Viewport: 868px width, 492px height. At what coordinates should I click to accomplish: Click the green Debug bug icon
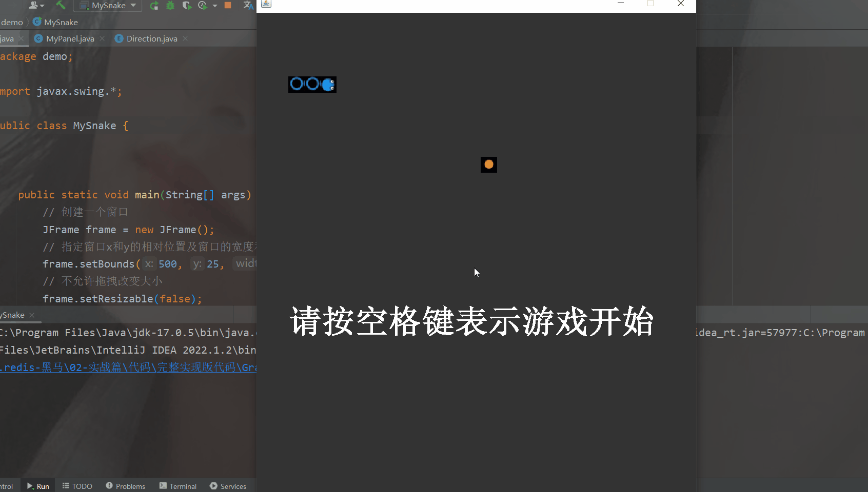coord(170,5)
